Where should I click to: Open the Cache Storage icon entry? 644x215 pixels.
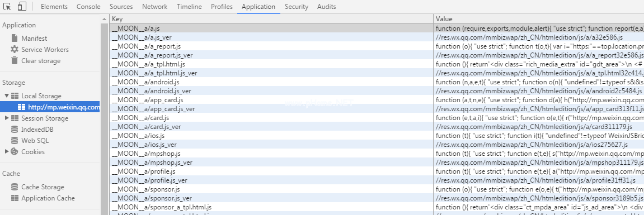[15, 187]
